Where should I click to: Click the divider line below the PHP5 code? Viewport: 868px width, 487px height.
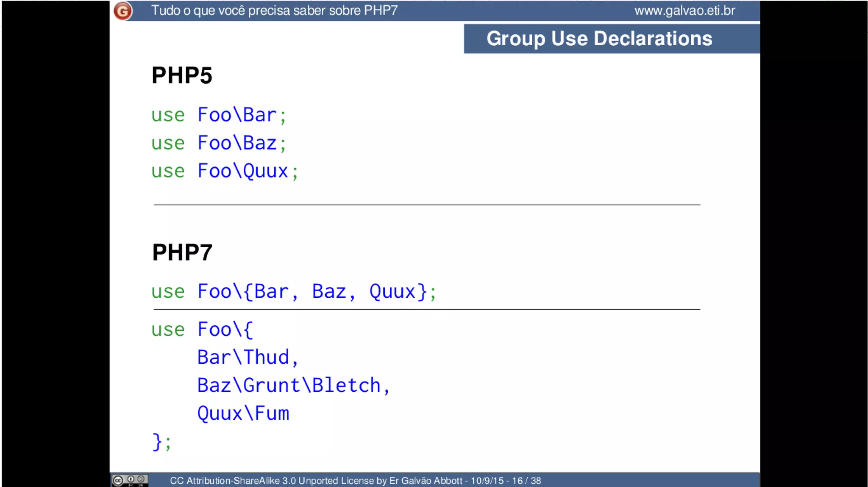(426, 205)
